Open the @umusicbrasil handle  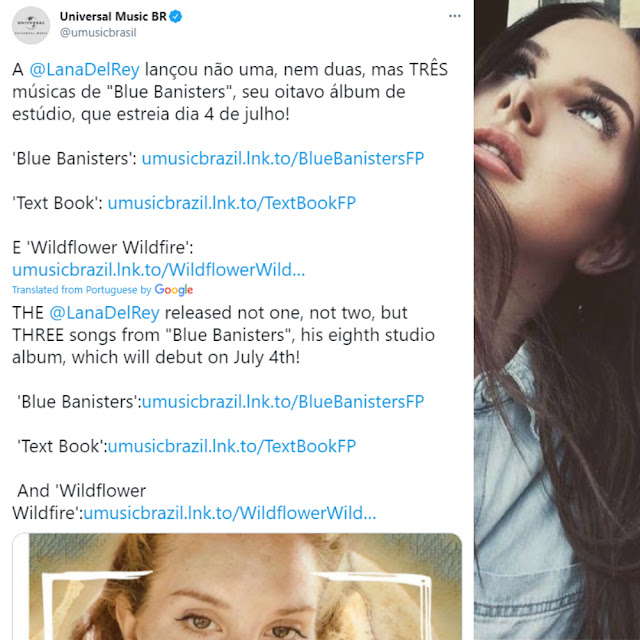click(98, 33)
